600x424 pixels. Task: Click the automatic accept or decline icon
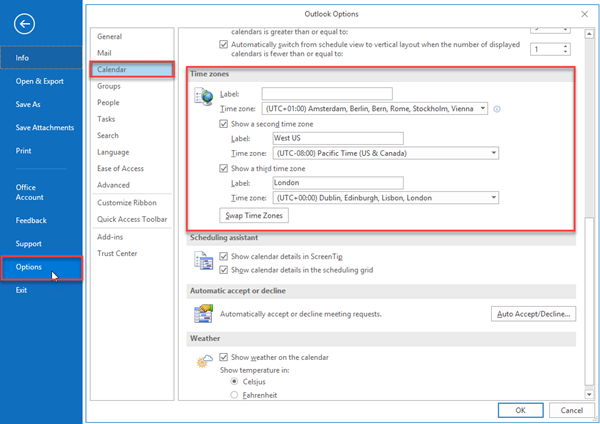tap(203, 313)
